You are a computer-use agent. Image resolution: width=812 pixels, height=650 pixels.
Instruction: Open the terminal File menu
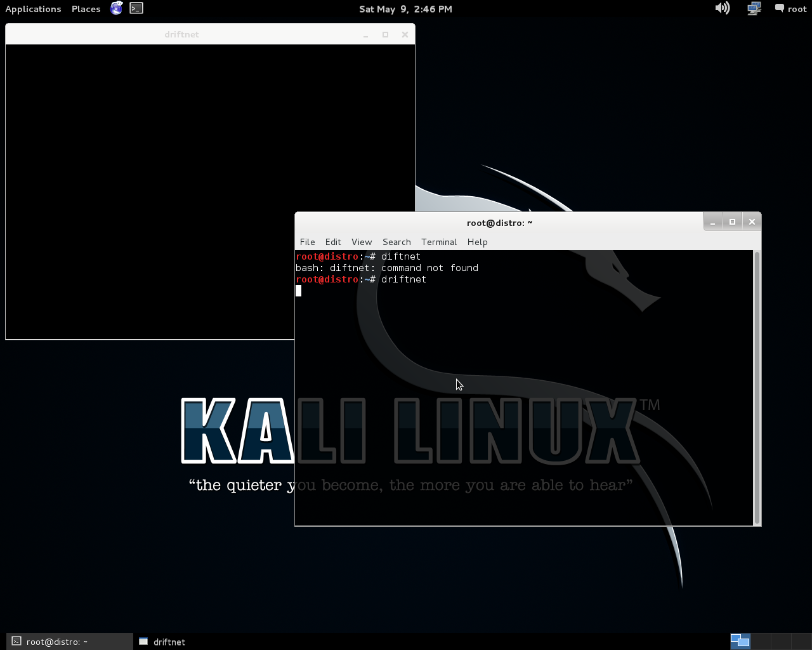(307, 242)
